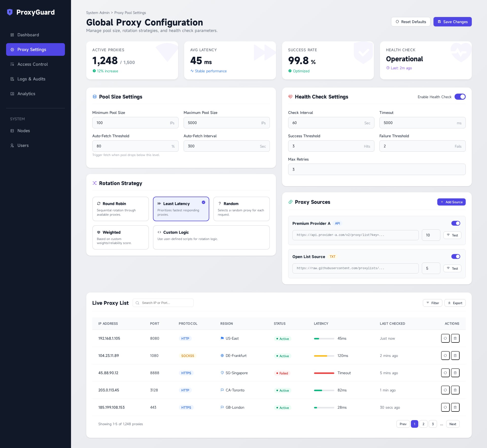Click the search magnifier icon in Live Proxy List

137,303
